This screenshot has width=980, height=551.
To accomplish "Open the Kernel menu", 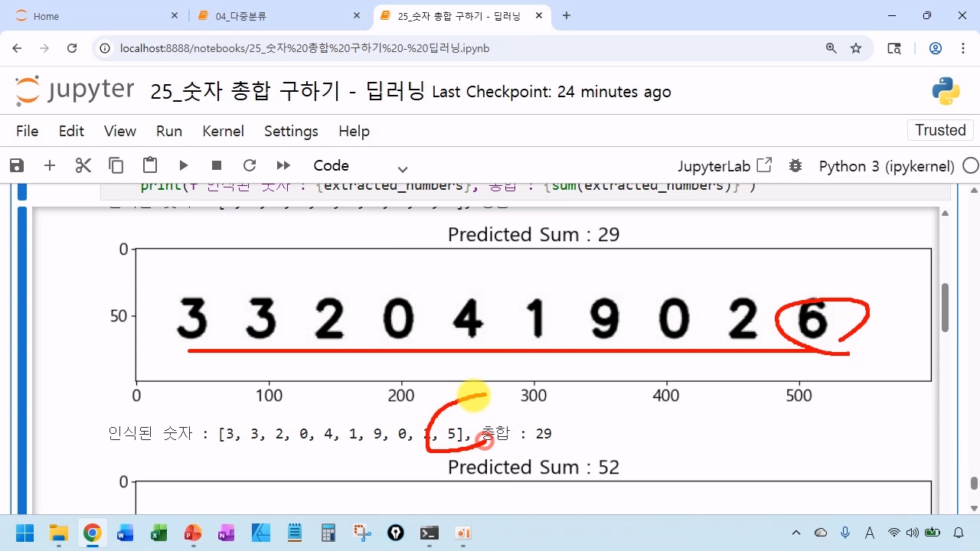I will (x=224, y=131).
